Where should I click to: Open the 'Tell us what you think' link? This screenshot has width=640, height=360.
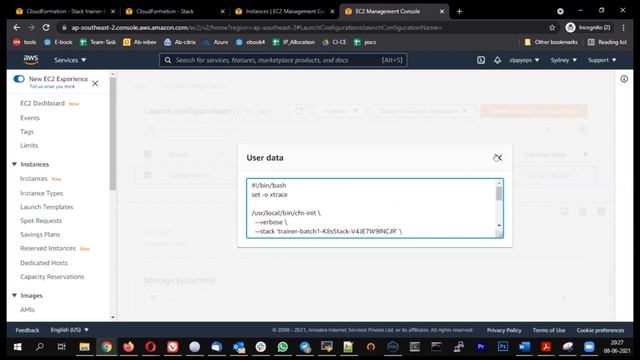(52, 87)
